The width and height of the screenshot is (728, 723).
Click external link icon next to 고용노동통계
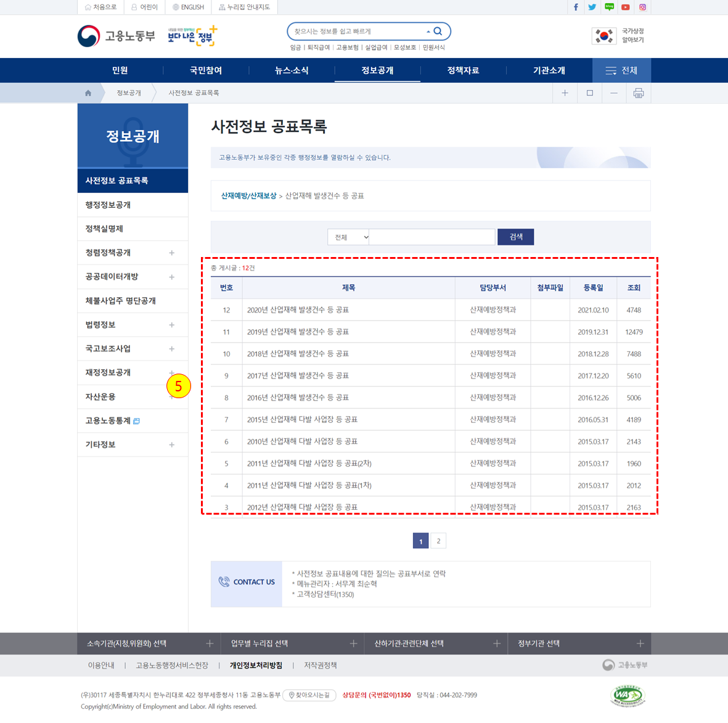pyautogui.click(x=136, y=421)
